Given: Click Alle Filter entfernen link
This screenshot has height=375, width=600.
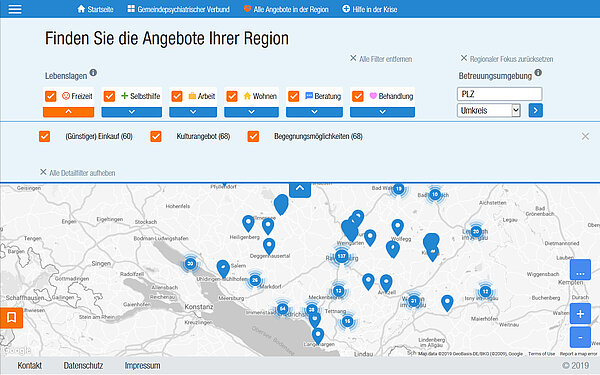Looking at the screenshot, I should (x=381, y=59).
